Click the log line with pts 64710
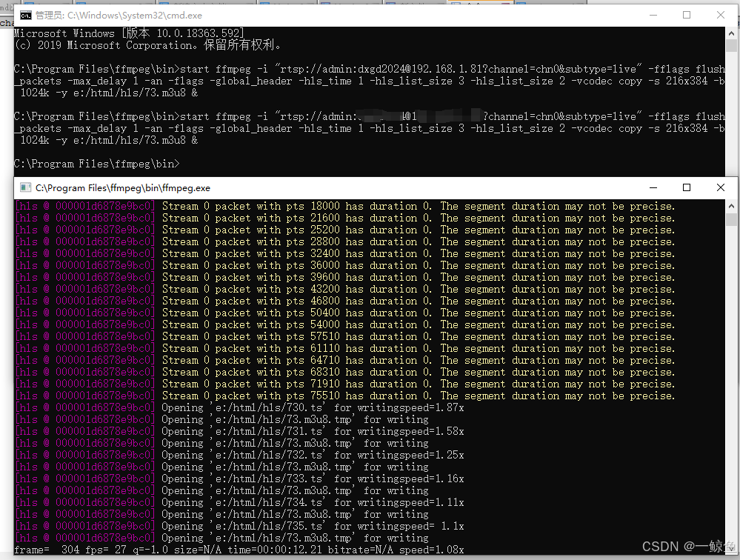This screenshot has height=560, width=740. click(x=345, y=360)
